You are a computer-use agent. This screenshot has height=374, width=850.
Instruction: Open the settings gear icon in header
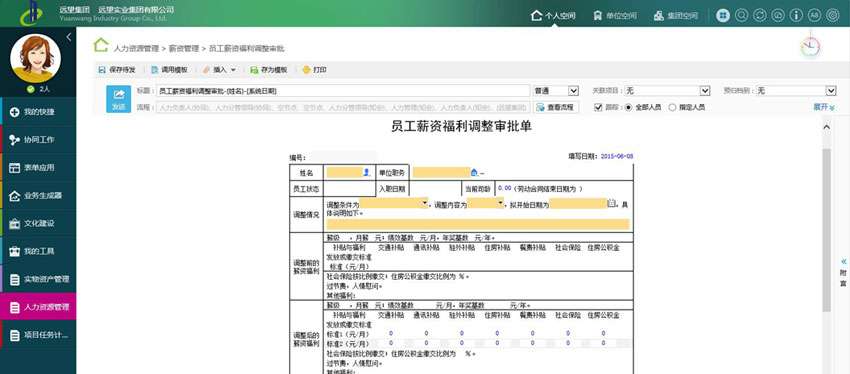(x=833, y=15)
